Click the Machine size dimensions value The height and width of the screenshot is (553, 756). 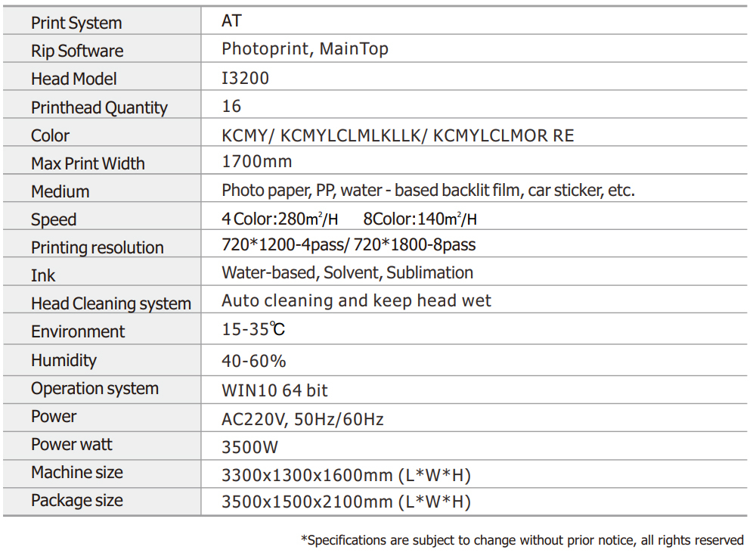click(x=345, y=475)
